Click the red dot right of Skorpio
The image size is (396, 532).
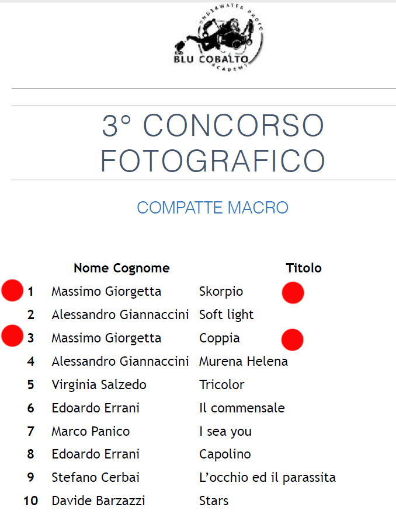[x=293, y=292]
